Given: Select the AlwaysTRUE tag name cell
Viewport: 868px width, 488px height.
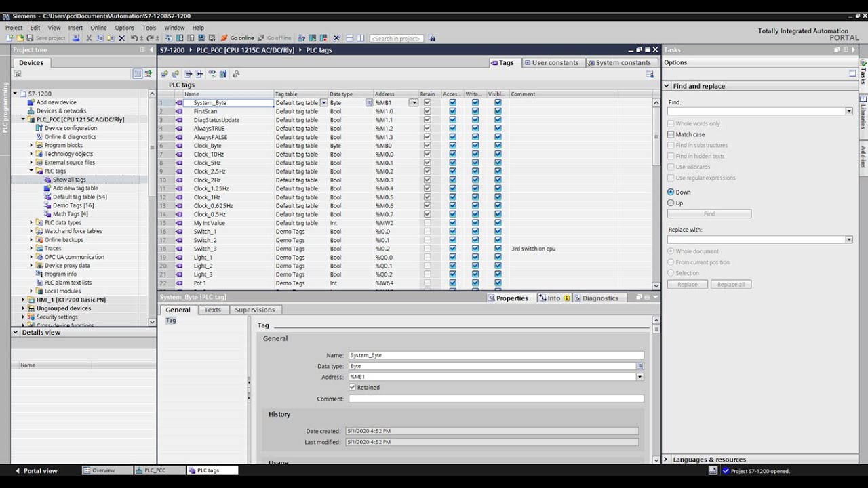Looking at the screenshot, I should [229, 129].
